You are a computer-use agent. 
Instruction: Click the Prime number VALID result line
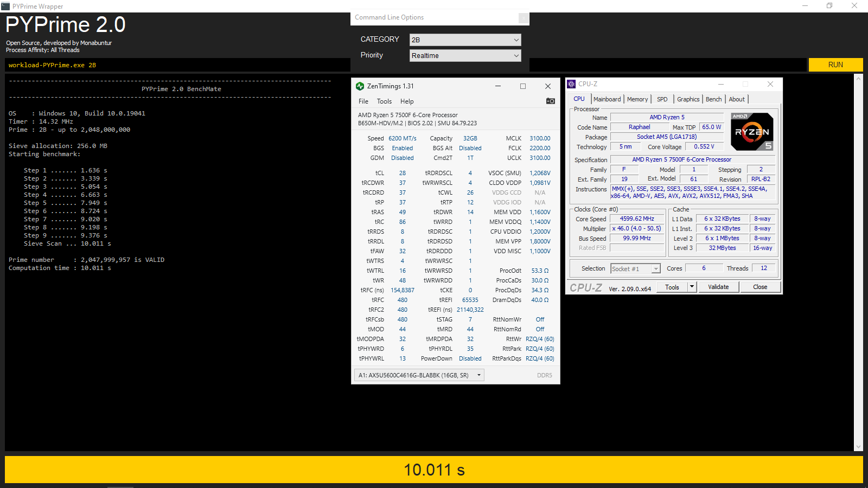87,260
